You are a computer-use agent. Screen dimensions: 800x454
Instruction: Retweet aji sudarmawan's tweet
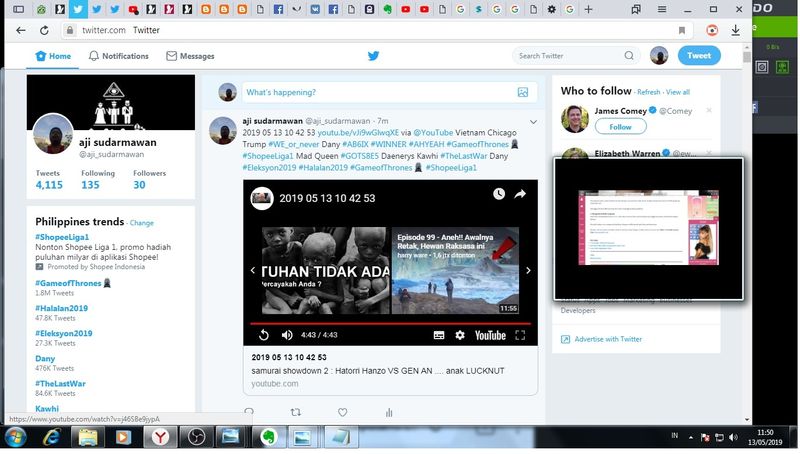point(295,412)
